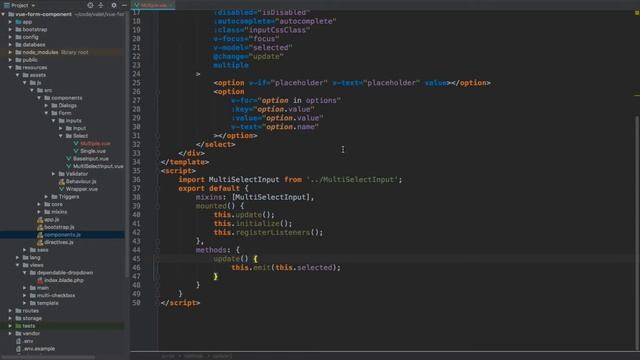Open MultiSelectInput.vue file in tree

[98, 166]
